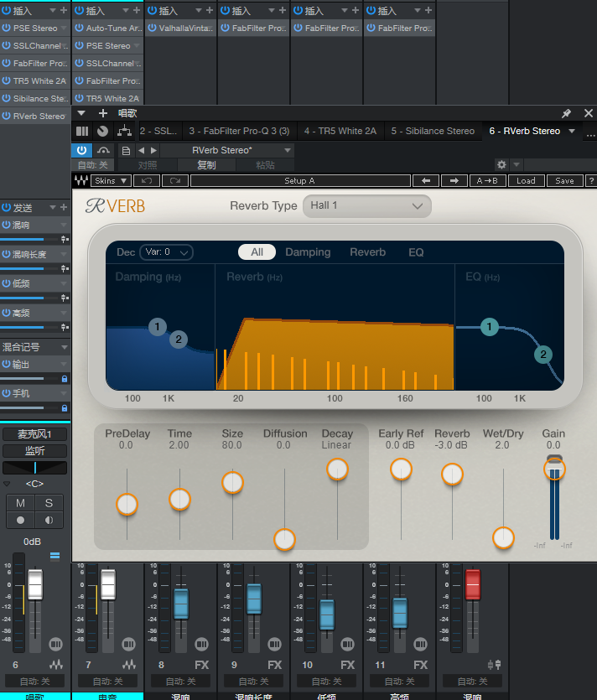Open the plugin routing editor icon
Screen dimensions: 597x700
[124, 131]
